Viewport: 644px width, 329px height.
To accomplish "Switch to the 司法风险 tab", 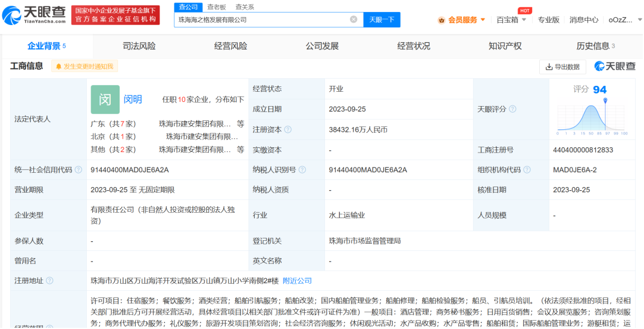I will [139, 46].
